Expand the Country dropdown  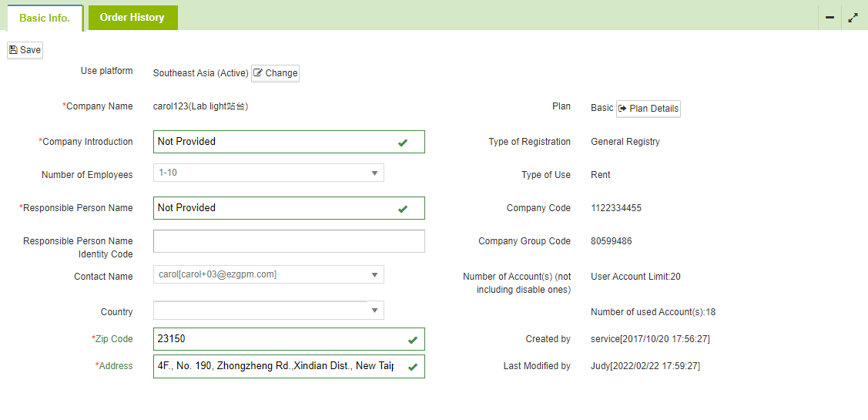pyautogui.click(x=269, y=311)
